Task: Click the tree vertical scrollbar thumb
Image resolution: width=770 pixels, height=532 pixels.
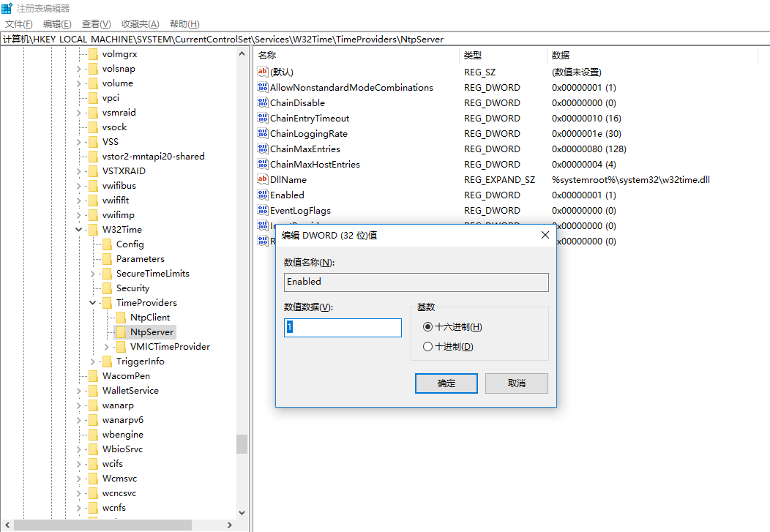Action: 242,443
